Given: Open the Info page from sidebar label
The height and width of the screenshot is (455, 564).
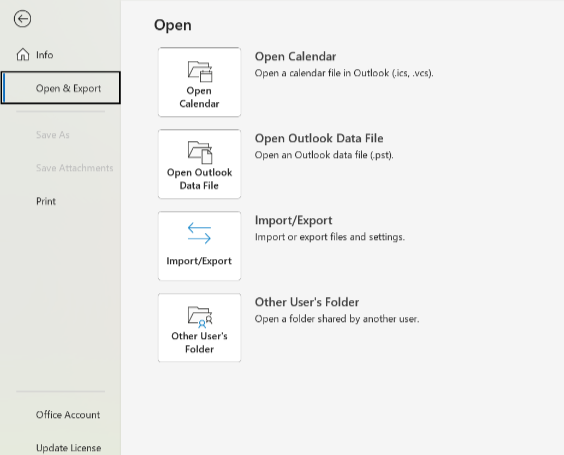Looking at the screenshot, I should click(45, 55).
